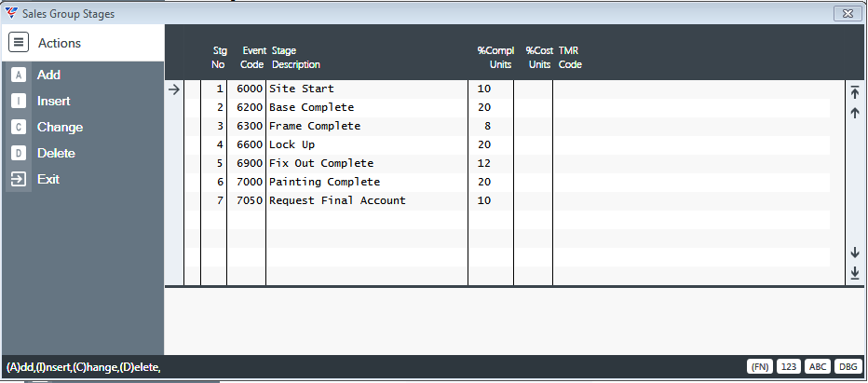The width and height of the screenshot is (868, 383).
Task: Choose Change from the Actions menu
Action: click(x=60, y=127)
